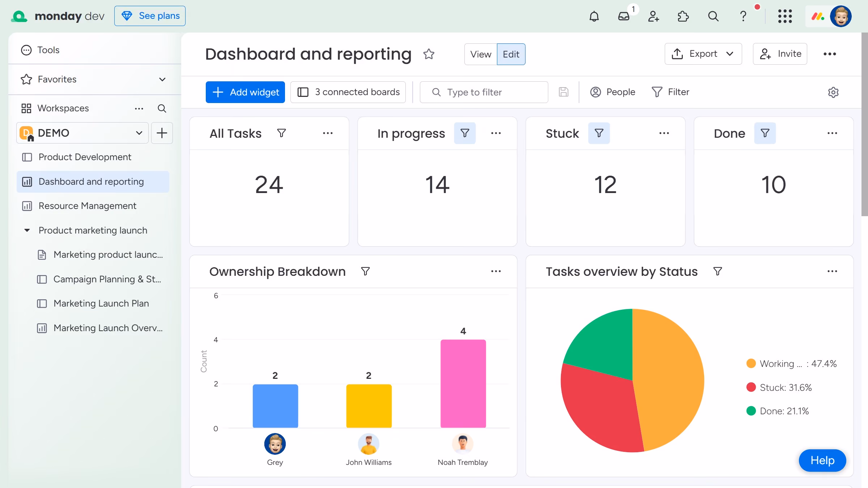Click the plus button next to DEMO
Image resolution: width=868 pixels, height=488 pixels.
[162, 133]
